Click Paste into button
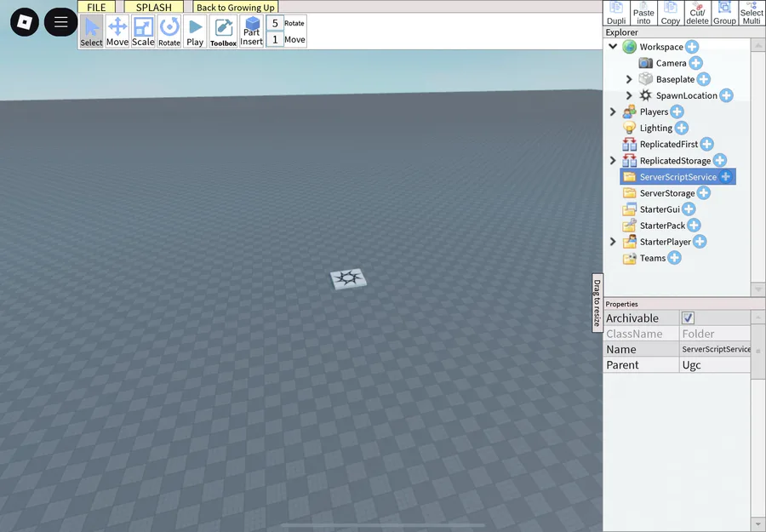This screenshot has height=532, width=766. click(643, 13)
